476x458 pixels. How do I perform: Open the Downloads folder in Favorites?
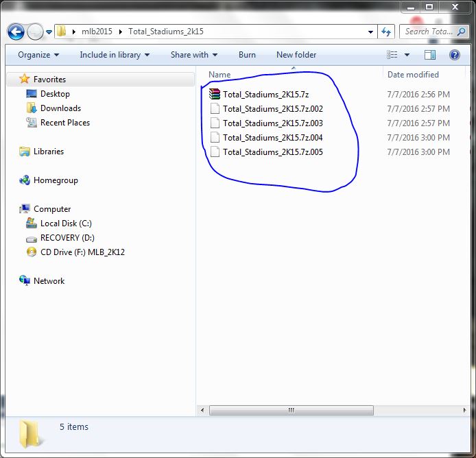tap(60, 108)
